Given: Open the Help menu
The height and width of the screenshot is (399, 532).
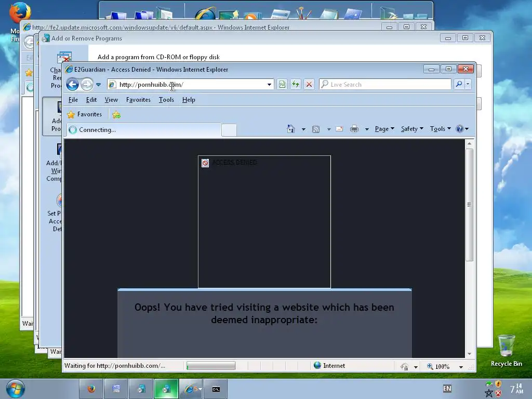Looking at the screenshot, I should point(189,100).
